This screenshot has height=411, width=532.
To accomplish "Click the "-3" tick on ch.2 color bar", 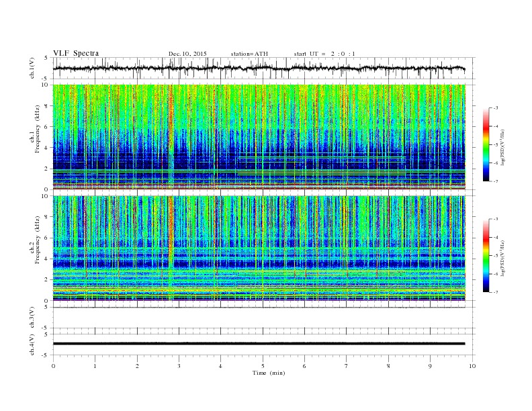I will 496,219.
